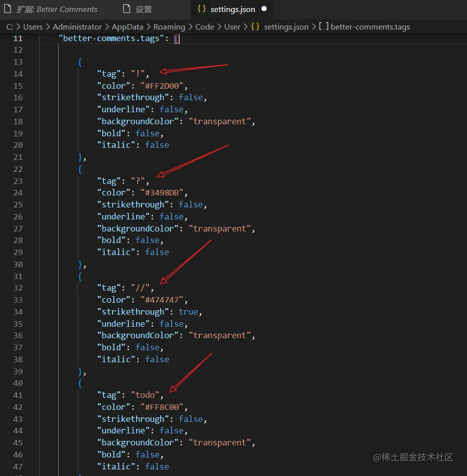
Task: Click the bold false value on line 19
Action: (147, 133)
